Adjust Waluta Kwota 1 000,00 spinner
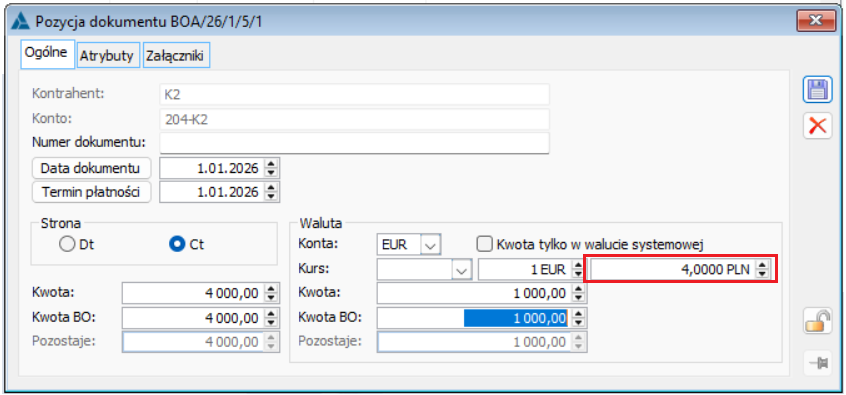Viewport: 846px width, 395px height. [x=578, y=294]
